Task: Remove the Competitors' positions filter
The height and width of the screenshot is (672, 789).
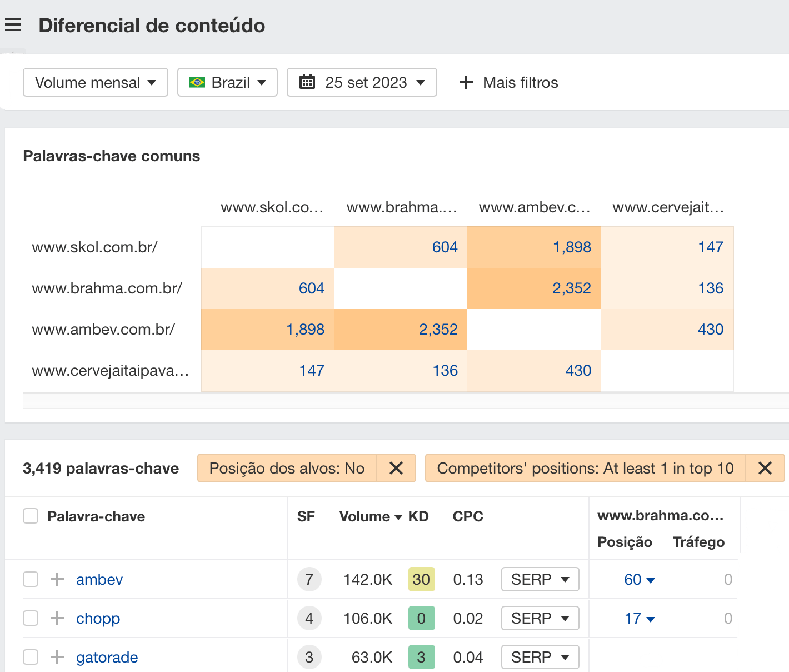Action: [765, 469]
